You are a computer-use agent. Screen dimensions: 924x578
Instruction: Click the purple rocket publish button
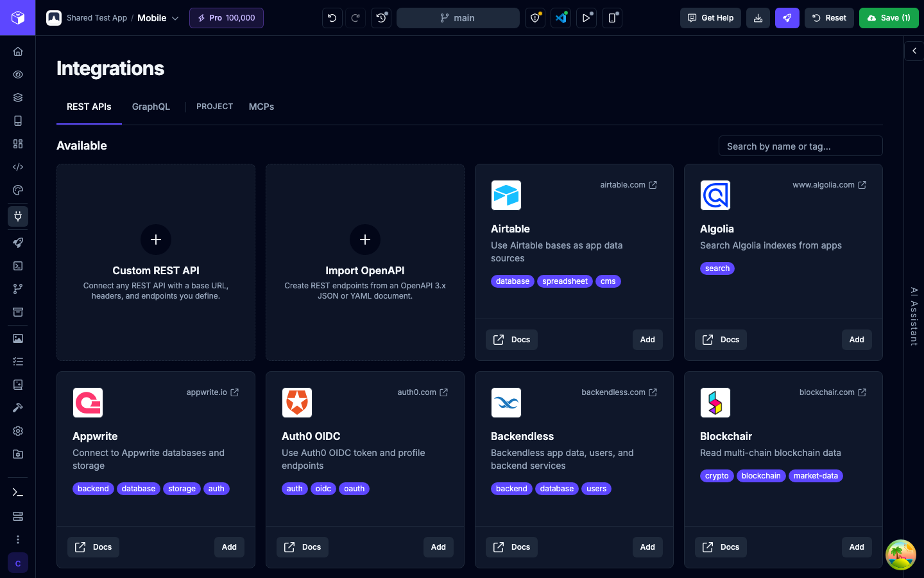(x=787, y=18)
